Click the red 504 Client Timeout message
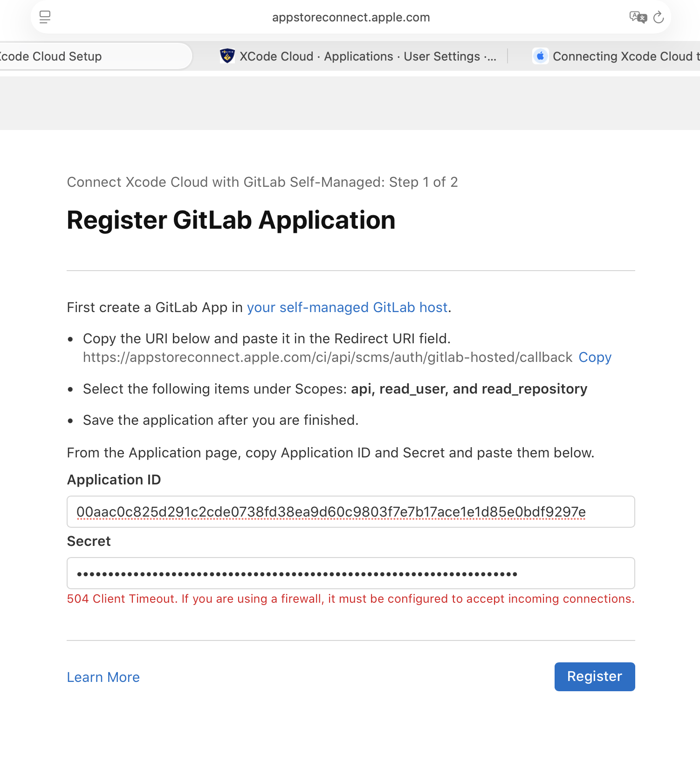 pyautogui.click(x=350, y=599)
